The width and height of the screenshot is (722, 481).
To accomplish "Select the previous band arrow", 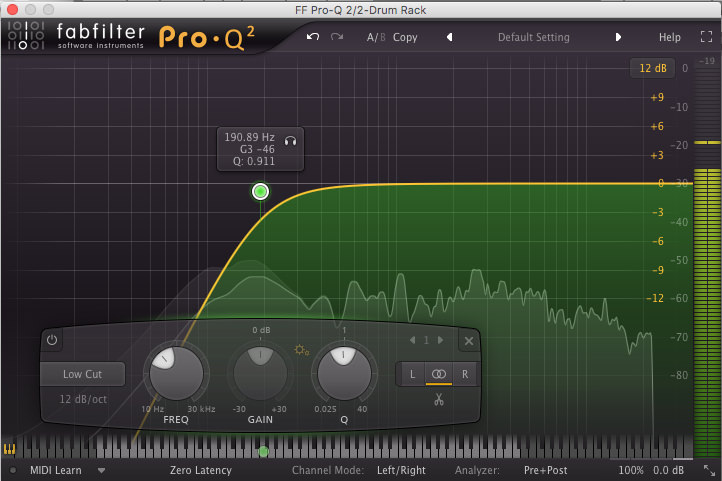I will click(413, 340).
